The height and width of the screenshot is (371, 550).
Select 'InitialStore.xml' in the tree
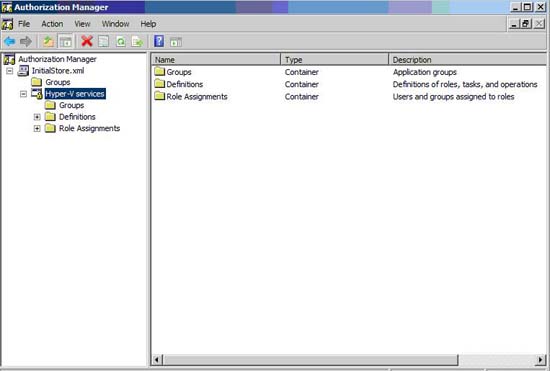[58, 71]
